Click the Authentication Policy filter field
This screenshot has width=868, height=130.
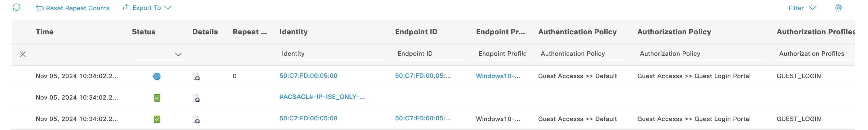coord(582,54)
